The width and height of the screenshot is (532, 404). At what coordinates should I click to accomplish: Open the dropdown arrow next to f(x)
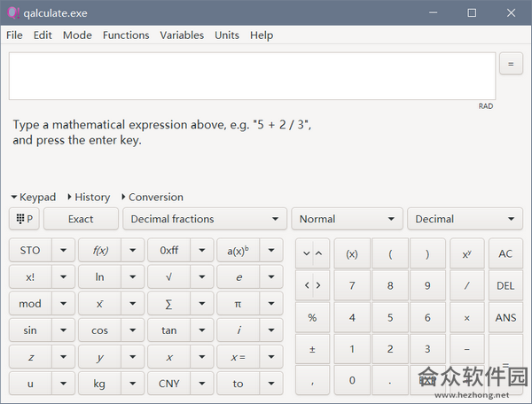(x=133, y=250)
